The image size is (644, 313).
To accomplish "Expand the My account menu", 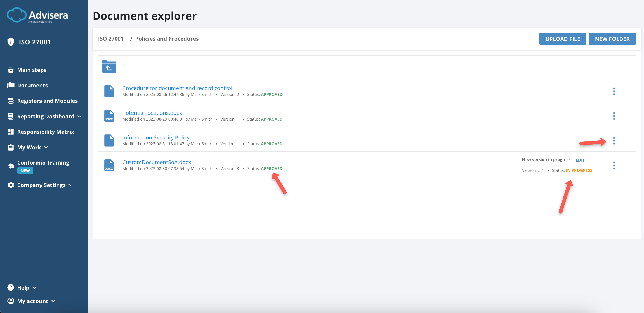I will point(53,301).
